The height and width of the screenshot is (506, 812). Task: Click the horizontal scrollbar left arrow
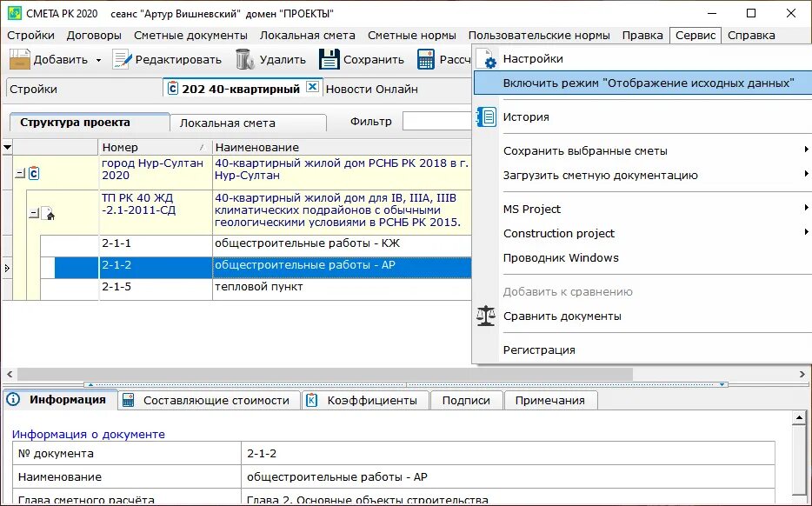click(x=9, y=374)
